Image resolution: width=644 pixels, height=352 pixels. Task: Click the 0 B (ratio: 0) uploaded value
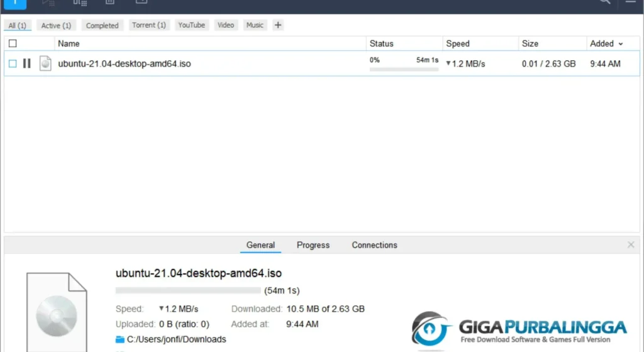(x=184, y=324)
